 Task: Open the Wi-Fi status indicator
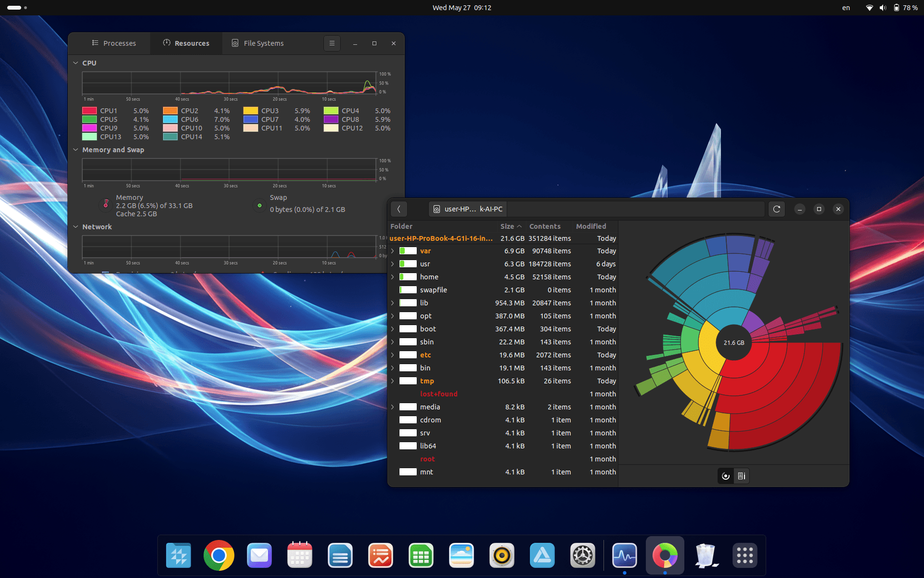(870, 8)
